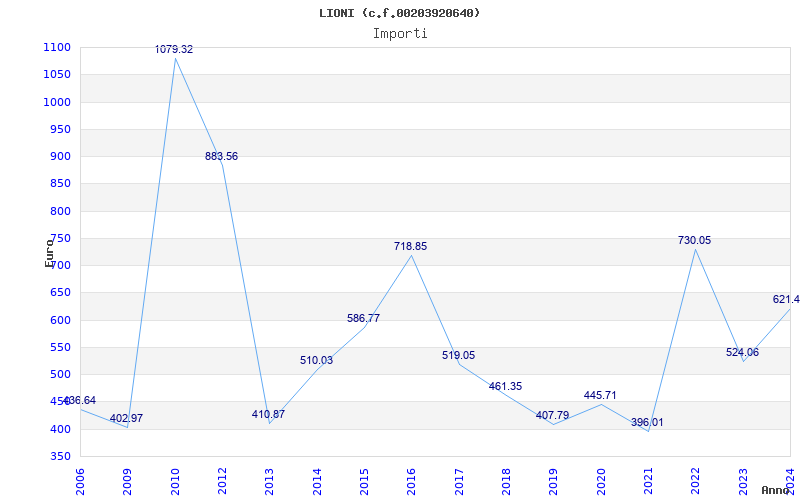Click the Euro axis title
800x500 pixels.
coord(49,253)
